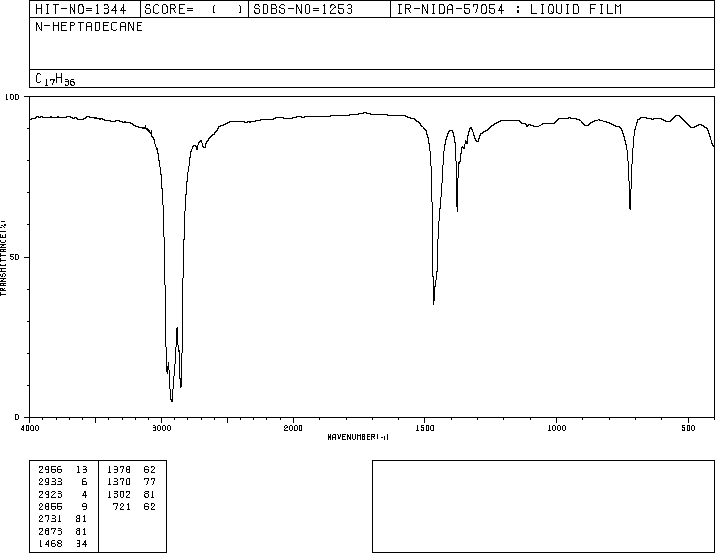The width and height of the screenshot is (715, 553).
Task: Select the 2731 row in peak table
Action: tap(63, 519)
